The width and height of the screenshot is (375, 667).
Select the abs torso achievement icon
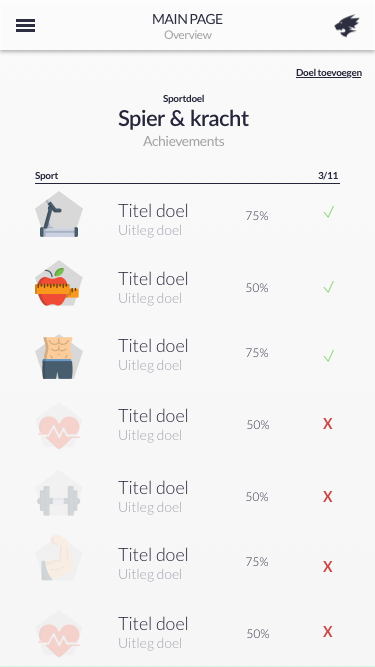[59, 356]
